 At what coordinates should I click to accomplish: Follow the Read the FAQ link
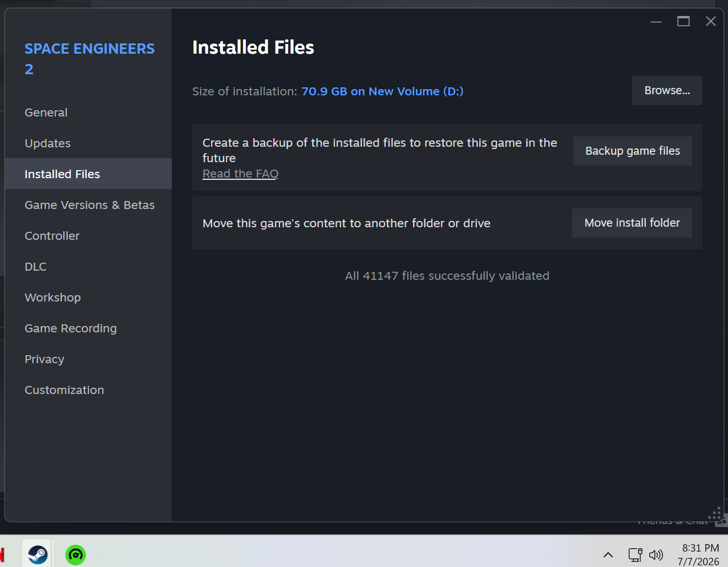click(x=240, y=174)
